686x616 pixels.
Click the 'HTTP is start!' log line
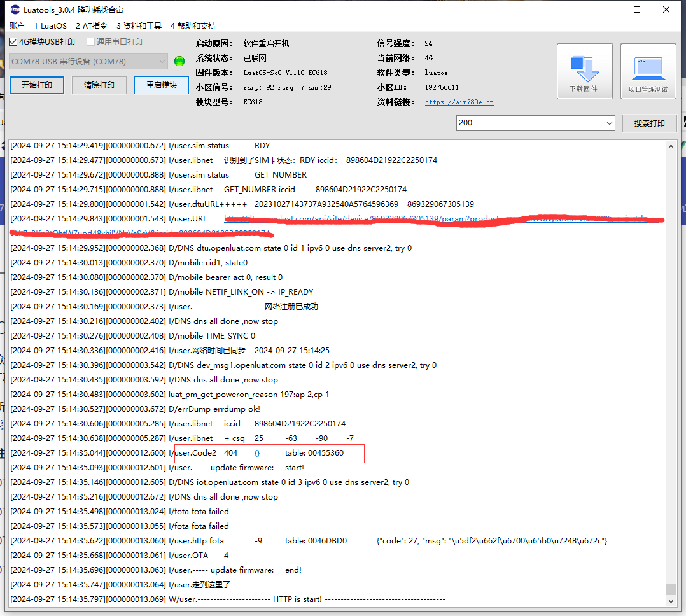[x=228, y=599]
